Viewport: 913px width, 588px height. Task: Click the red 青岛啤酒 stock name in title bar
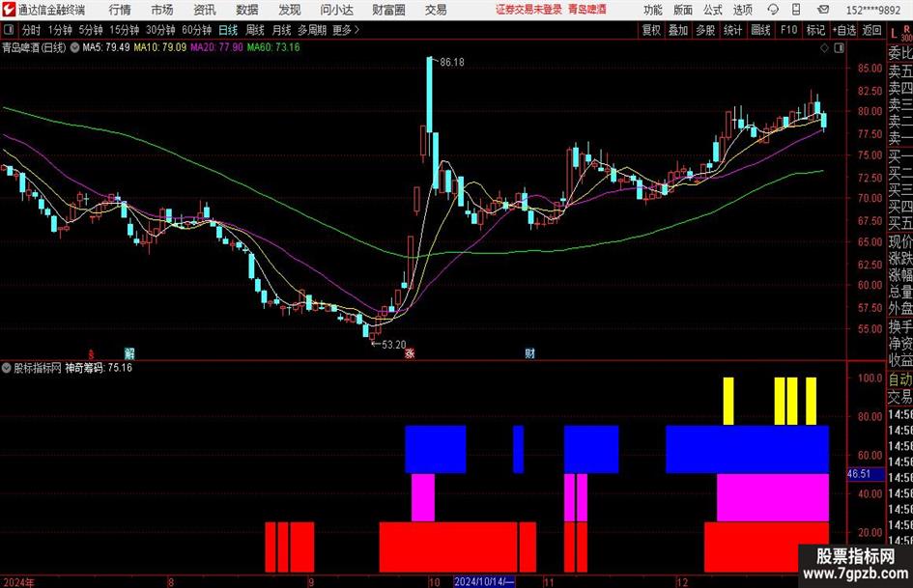pyautogui.click(x=587, y=10)
